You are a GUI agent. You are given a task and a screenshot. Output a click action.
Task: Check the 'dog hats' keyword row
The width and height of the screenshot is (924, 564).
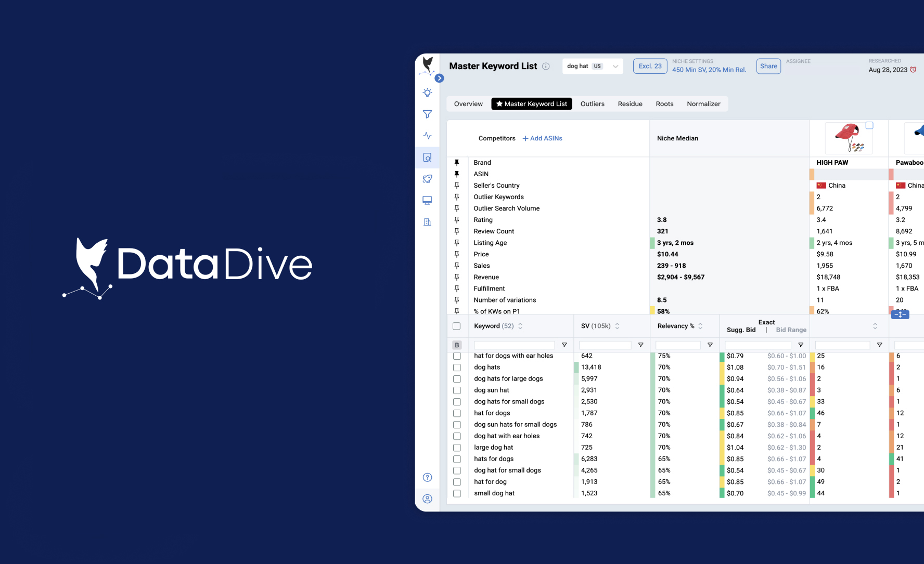(457, 368)
